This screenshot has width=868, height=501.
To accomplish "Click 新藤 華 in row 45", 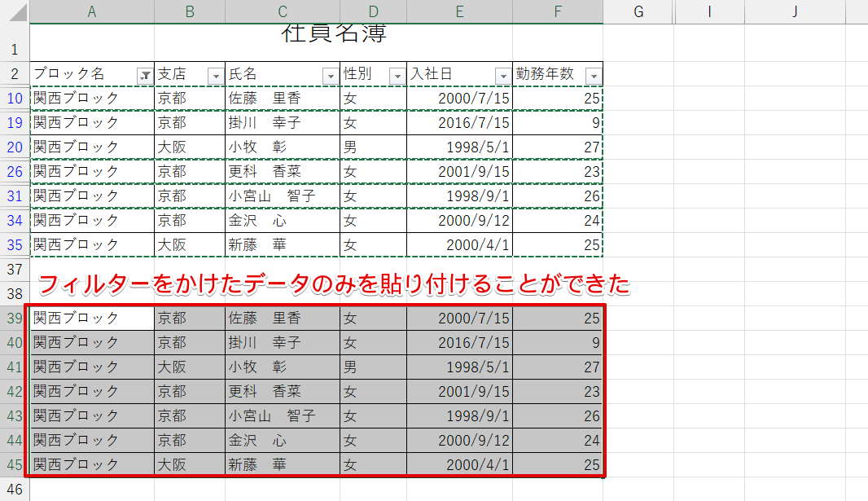I will coord(257,464).
